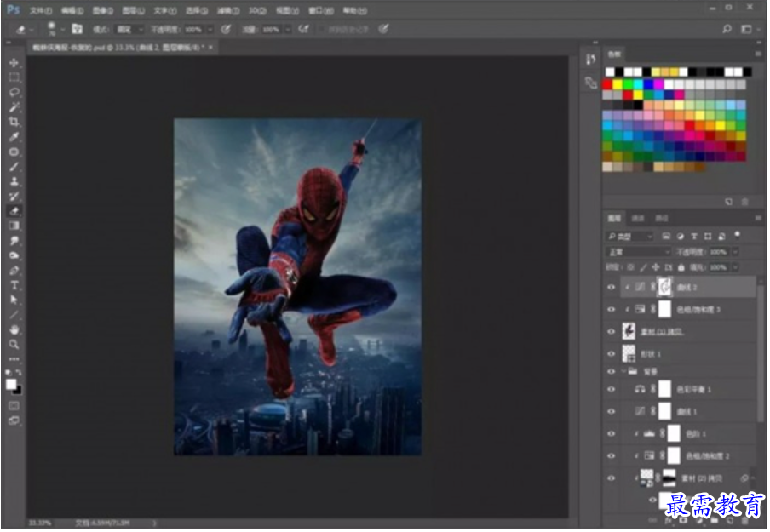The image size is (770, 532).
Task: Open the layer filter type dropdown
Action: pos(629,237)
